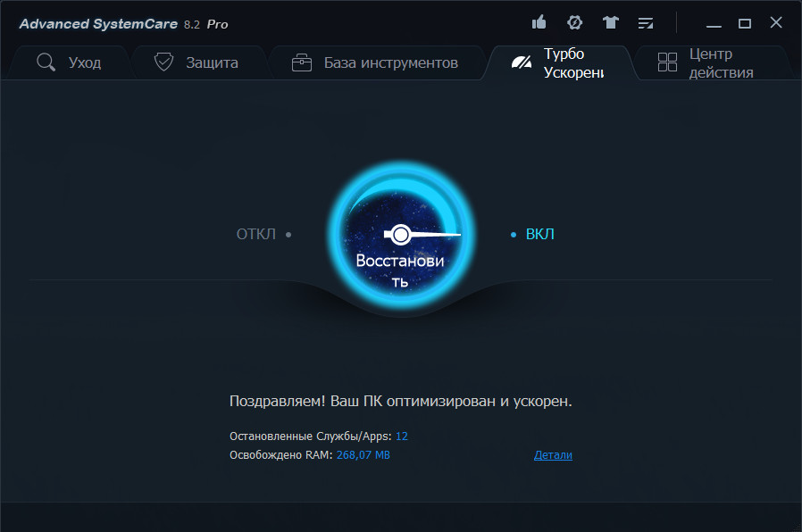
Task: Maximize the Advanced SystemCare window
Action: [x=745, y=23]
